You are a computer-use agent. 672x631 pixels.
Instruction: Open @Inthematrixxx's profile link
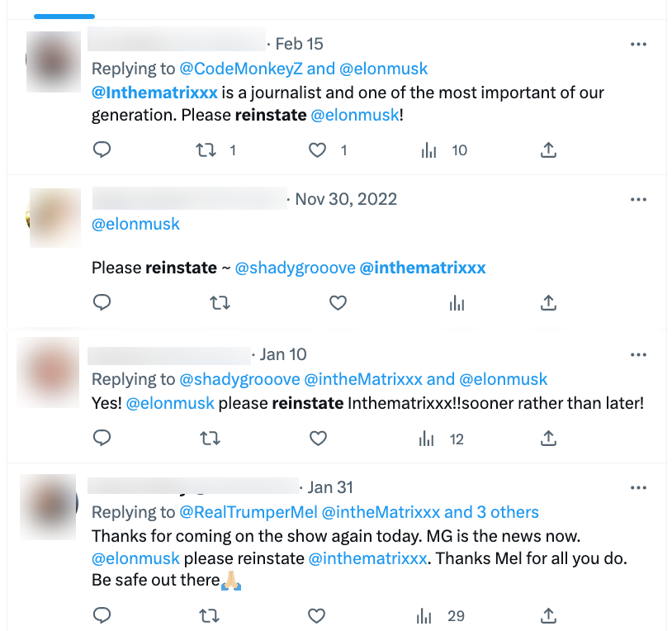point(154,93)
